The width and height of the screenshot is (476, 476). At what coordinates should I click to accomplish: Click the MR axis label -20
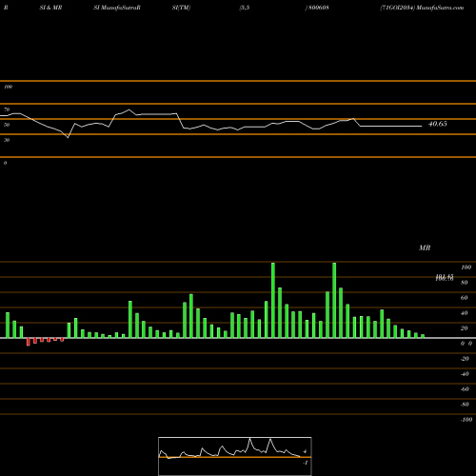(465, 359)
